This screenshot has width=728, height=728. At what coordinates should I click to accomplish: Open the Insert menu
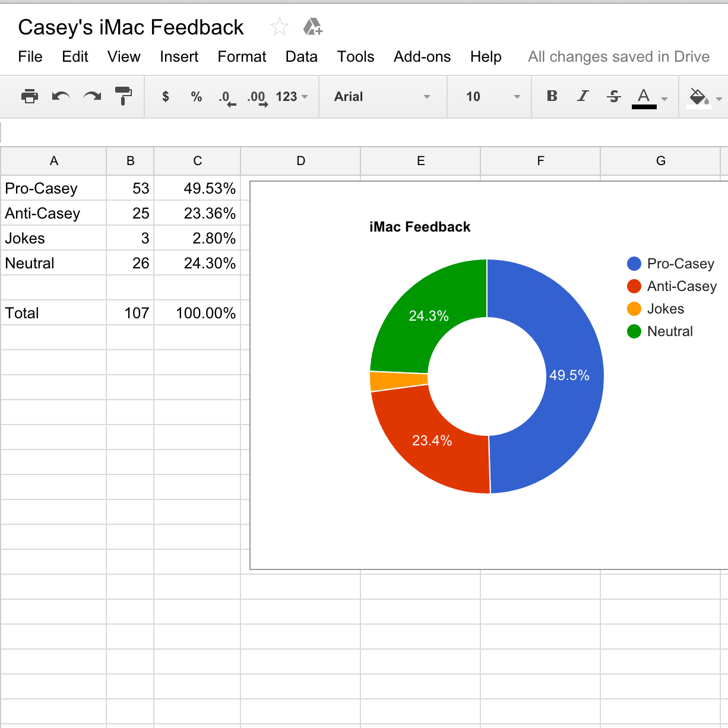(179, 56)
